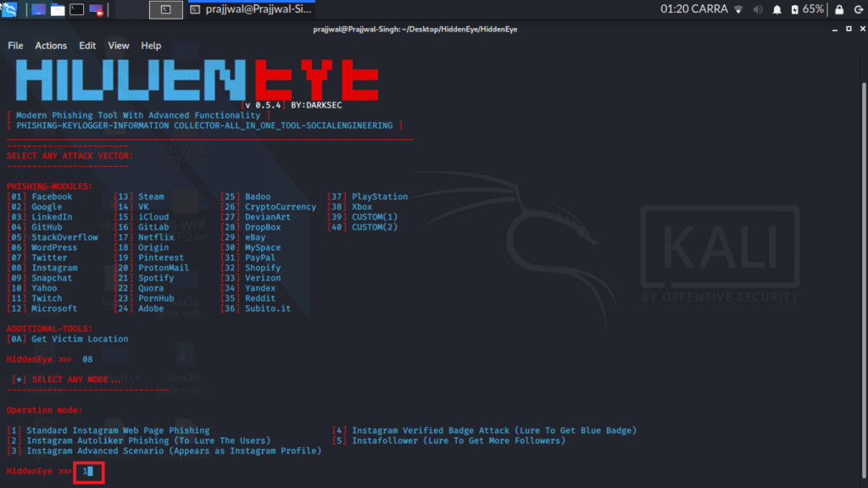Click the "[04] GitHub" entry
This screenshot has height=488, width=868.
coord(34,227)
